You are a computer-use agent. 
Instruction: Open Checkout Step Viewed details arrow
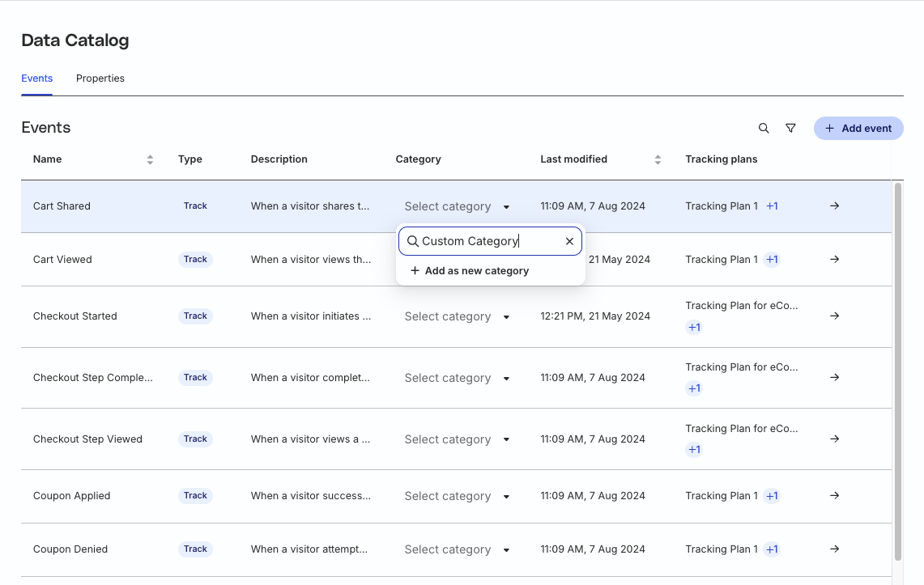click(834, 439)
